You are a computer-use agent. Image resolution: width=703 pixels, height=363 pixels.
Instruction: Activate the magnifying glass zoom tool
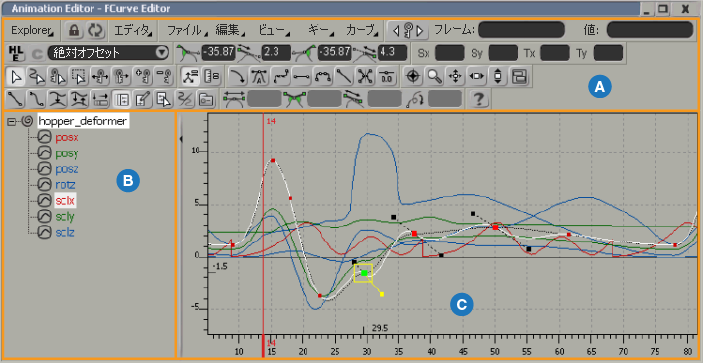pos(434,77)
